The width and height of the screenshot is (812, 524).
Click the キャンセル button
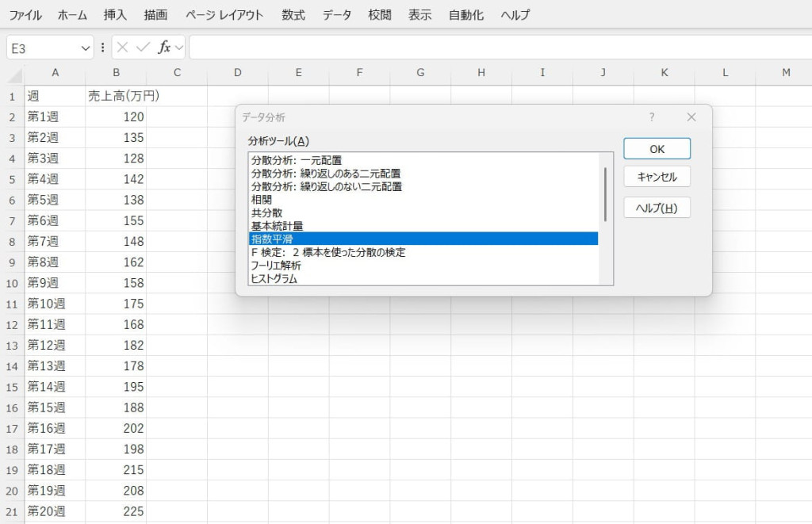pyautogui.click(x=657, y=176)
